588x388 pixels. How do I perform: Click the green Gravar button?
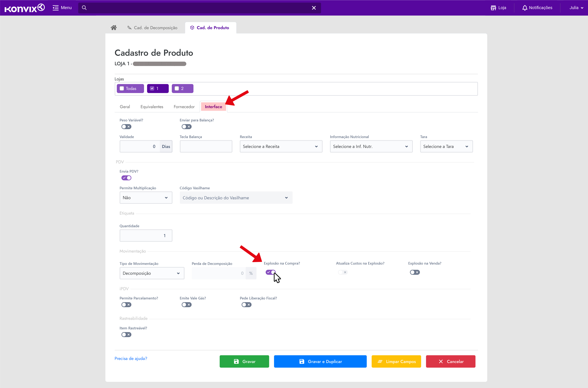[x=244, y=361]
